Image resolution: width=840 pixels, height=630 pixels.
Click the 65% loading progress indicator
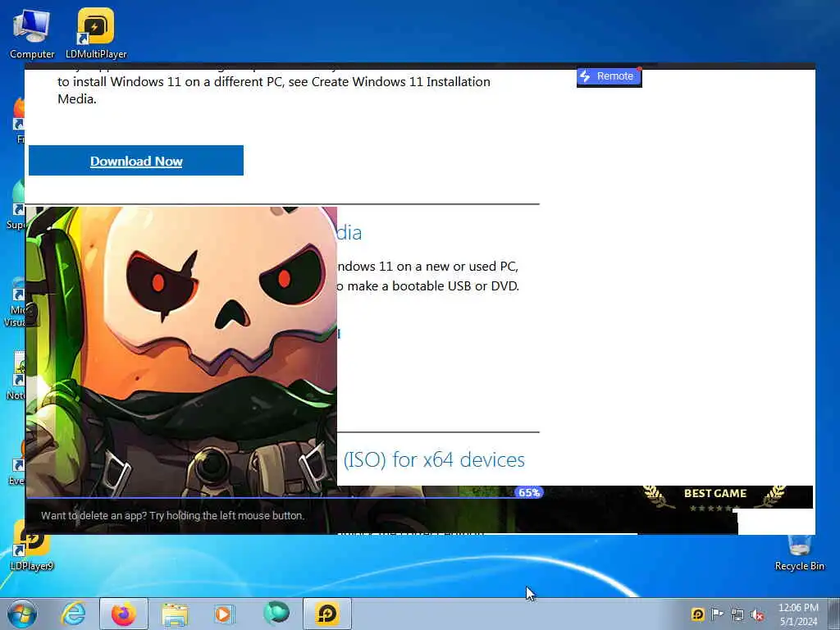tap(529, 492)
